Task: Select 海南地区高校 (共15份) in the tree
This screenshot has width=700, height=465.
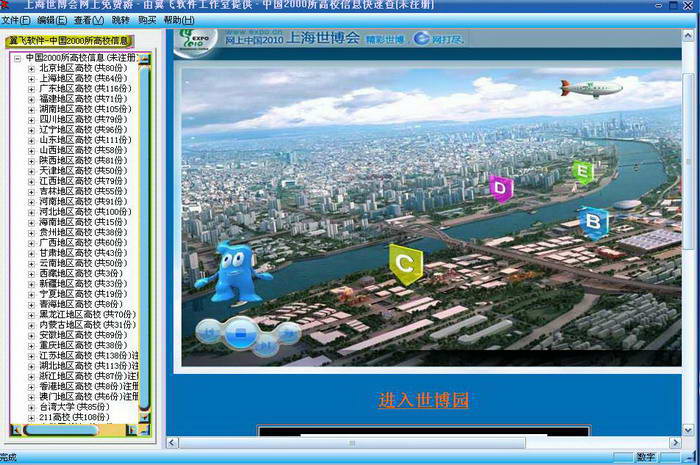Action: (x=83, y=222)
